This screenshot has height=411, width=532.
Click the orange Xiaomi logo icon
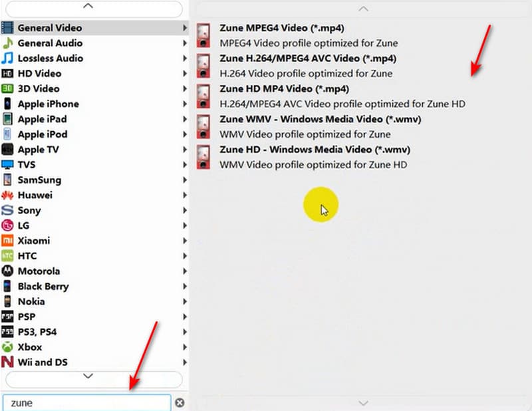[7, 241]
